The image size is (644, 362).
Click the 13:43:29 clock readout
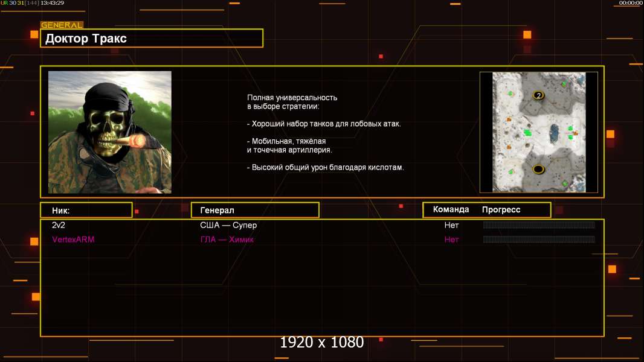52,3
